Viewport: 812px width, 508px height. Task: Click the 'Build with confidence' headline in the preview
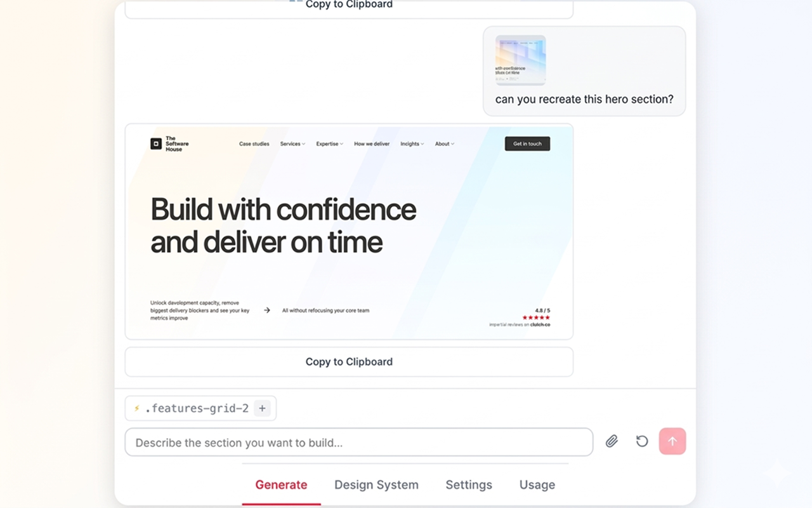point(283,225)
